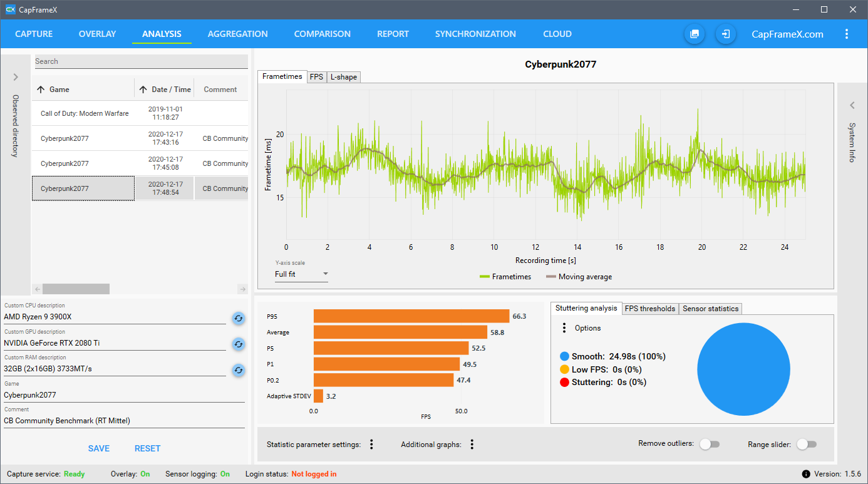Open Additional graphs dots menu

tap(472, 445)
